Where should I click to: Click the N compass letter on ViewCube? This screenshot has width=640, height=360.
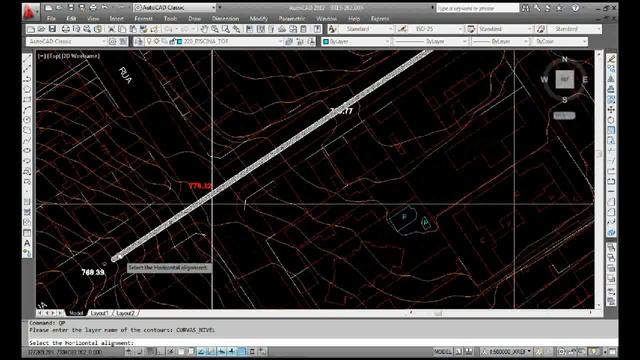click(564, 59)
